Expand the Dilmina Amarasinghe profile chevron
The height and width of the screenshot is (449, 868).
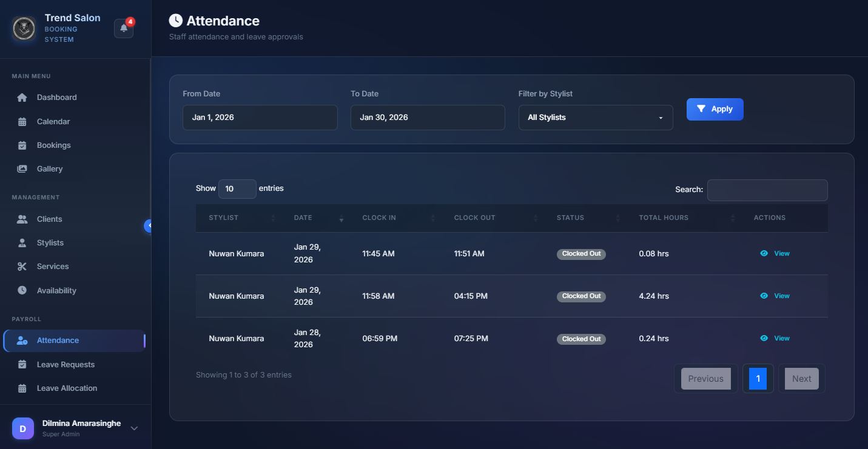click(133, 428)
